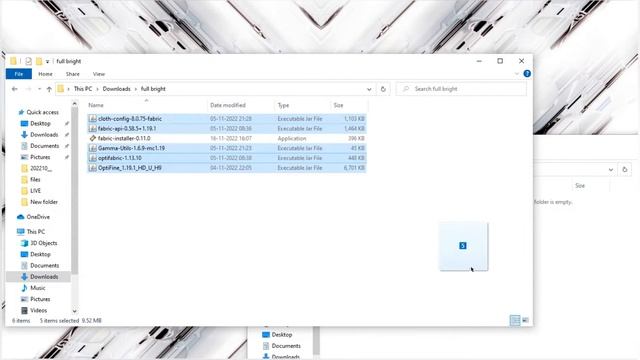Screen dimensions: 640x360
Task: Click quick access toolbar new folder icon
Action: 39,61
